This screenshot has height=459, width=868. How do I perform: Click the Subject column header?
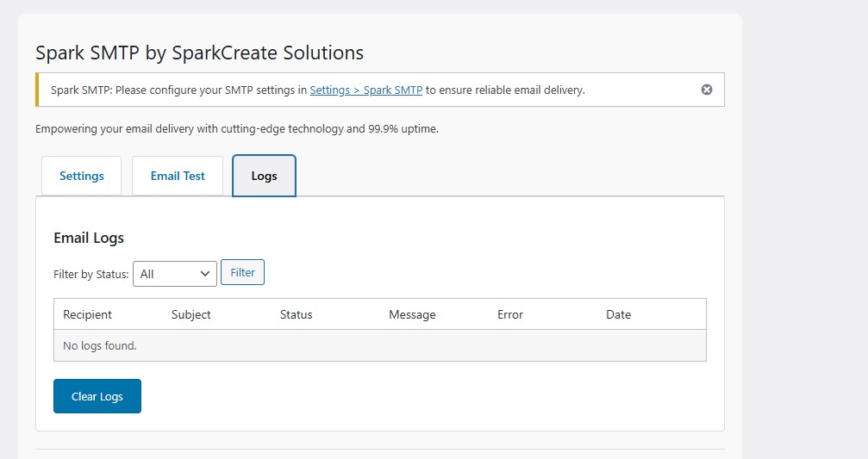point(191,314)
